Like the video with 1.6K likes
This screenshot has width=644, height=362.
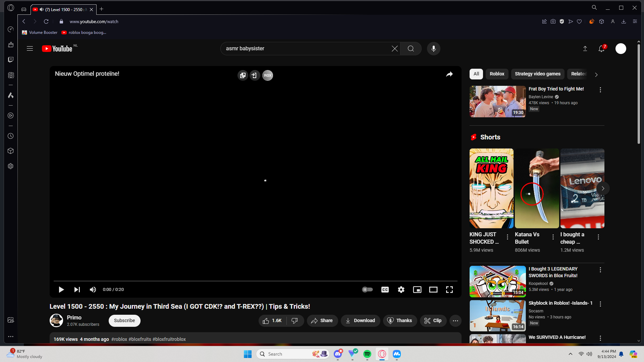pyautogui.click(x=272, y=321)
